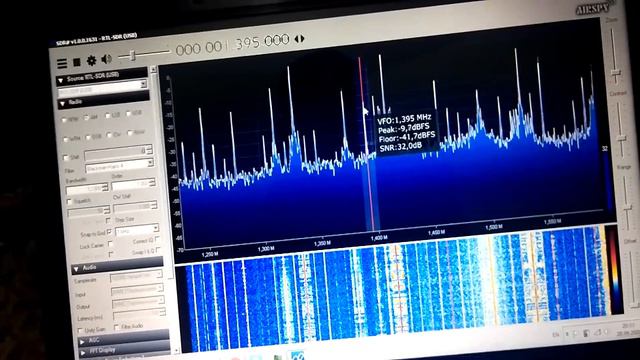
Task: Click the side panel scrollbar up arrow
Action: [153, 69]
